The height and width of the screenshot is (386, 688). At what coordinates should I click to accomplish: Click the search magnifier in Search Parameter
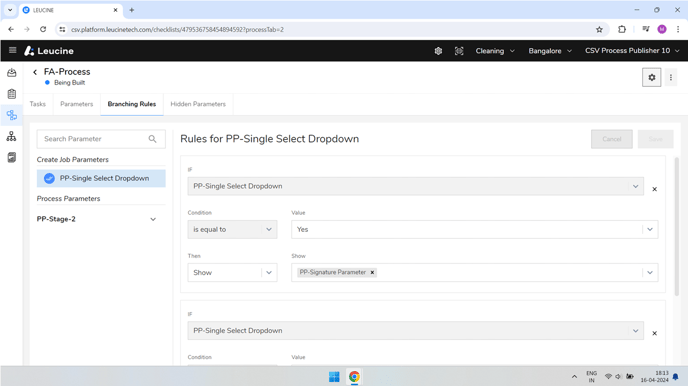point(152,139)
